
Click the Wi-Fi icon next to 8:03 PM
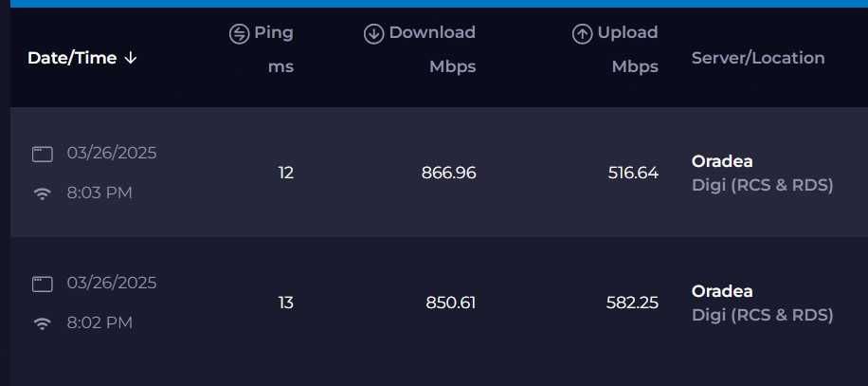pyautogui.click(x=42, y=193)
